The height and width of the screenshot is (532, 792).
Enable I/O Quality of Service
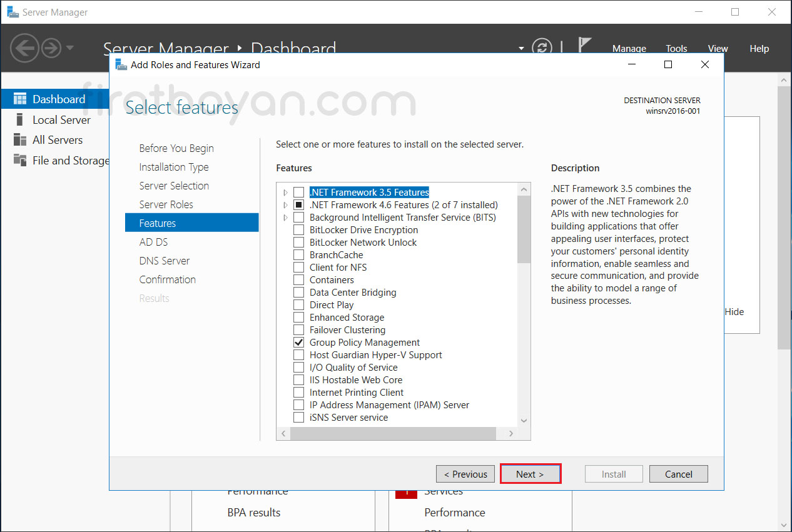coord(299,368)
